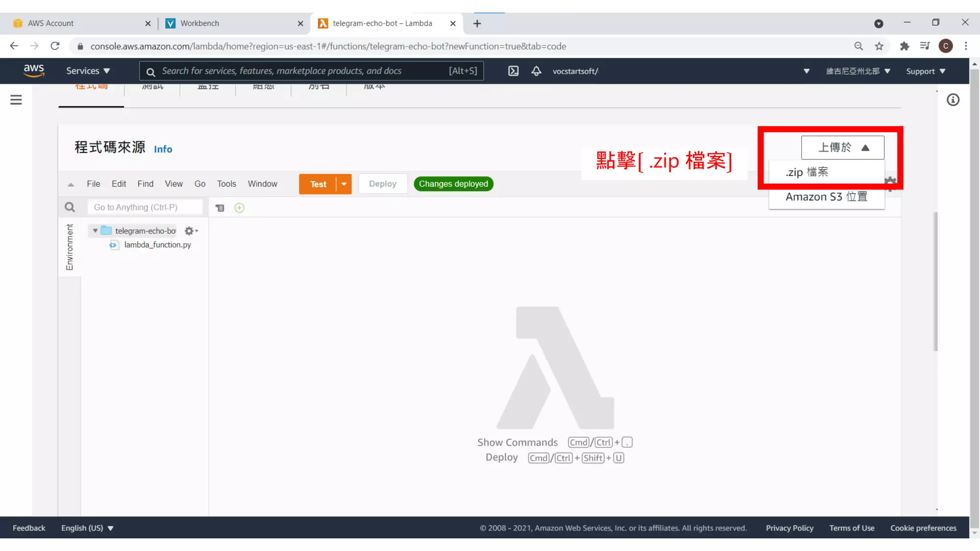The image size is (980, 551).
Task: Collapse the telegram-echo-bot folder tree
Action: click(95, 231)
